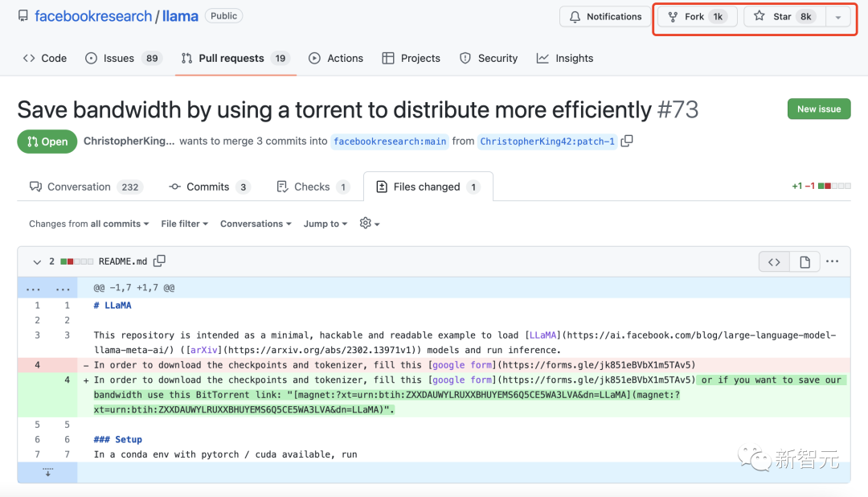This screenshot has height=497, width=868.
Task: Expand hidden lines below the diff
Action: coord(47,472)
